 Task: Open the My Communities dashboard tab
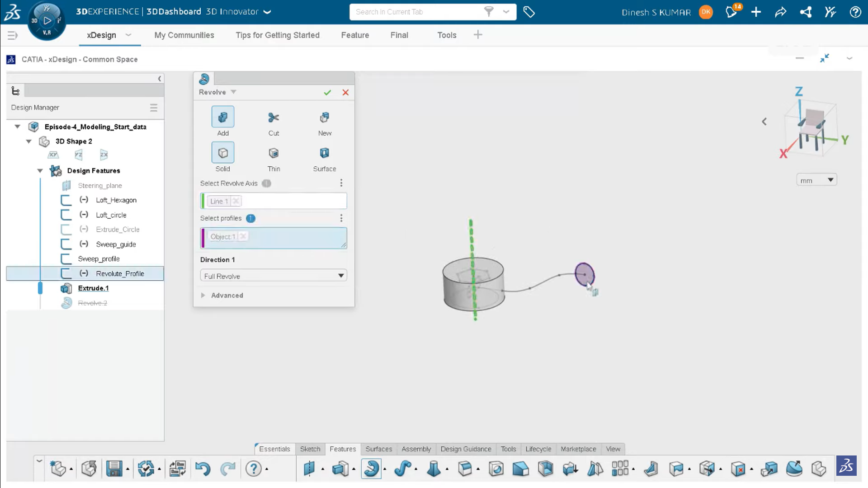(x=184, y=35)
